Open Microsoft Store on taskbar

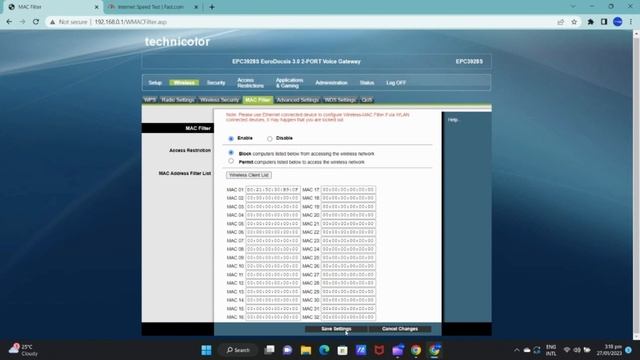click(342, 350)
